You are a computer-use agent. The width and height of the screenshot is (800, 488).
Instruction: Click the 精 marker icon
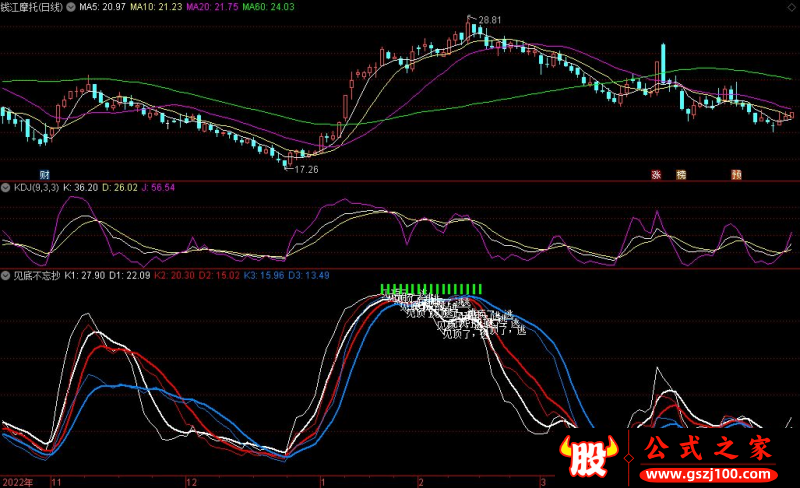pos(682,174)
